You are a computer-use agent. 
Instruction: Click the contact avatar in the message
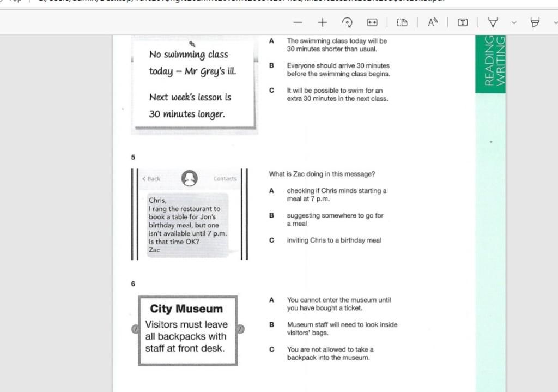(x=189, y=178)
